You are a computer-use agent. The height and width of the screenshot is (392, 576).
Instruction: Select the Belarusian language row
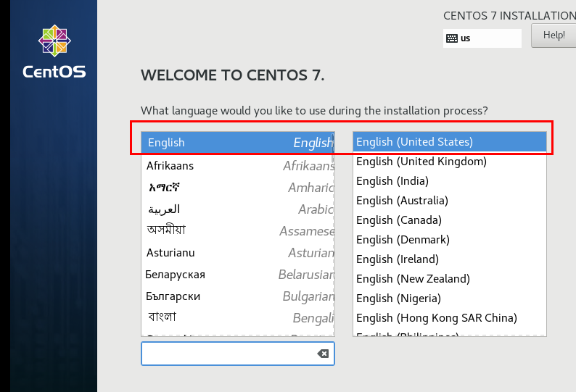coord(237,274)
